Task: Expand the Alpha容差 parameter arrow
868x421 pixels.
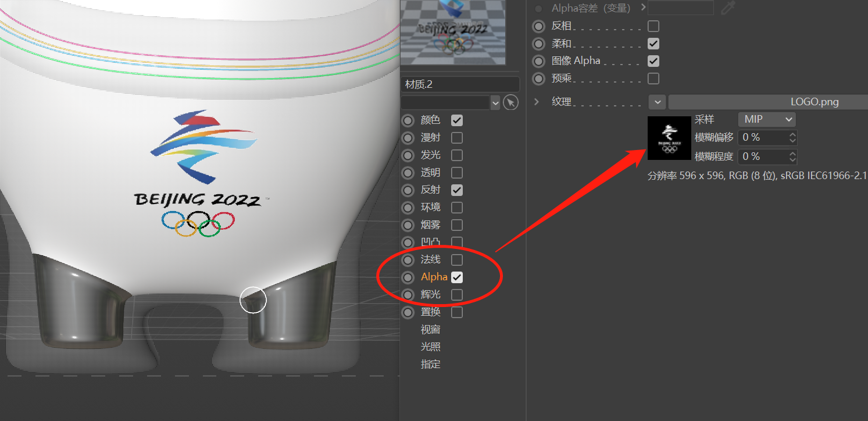Action: click(643, 7)
